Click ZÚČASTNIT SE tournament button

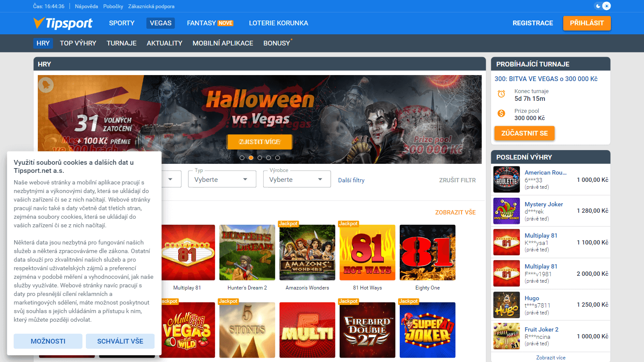pyautogui.click(x=524, y=133)
